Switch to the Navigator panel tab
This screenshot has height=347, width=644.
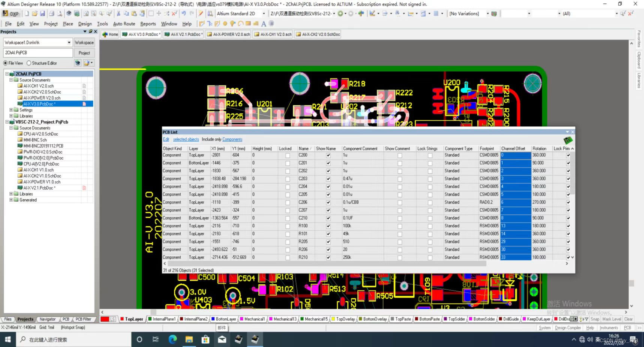pyautogui.click(x=48, y=319)
